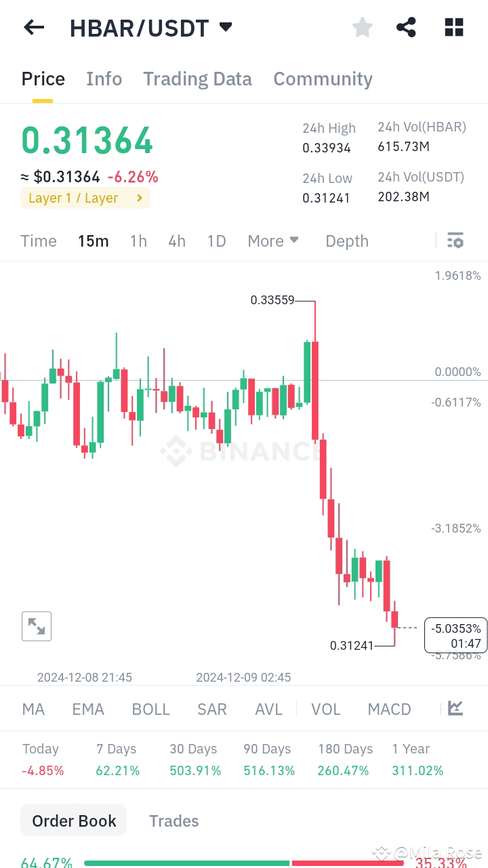Expand the More timeframe dropdown
Viewport: 488px width, 868px height.
click(x=272, y=241)
